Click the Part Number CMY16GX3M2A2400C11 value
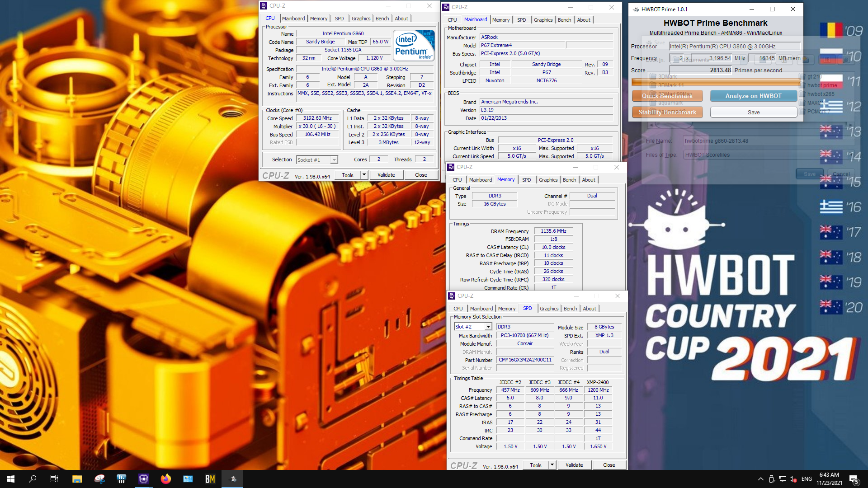The height and width of the screenshot is (488, 868). coord(525,360)
